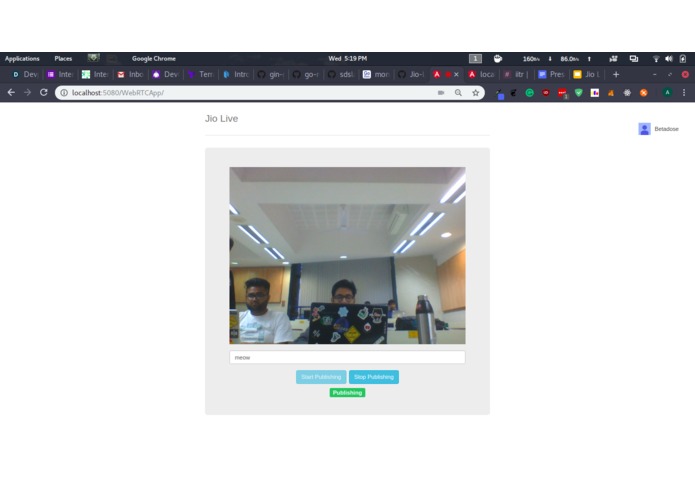Viewport: 695px width, 494px height.
Task: Click the Stop Publishing button
Action: coord(374,377)
